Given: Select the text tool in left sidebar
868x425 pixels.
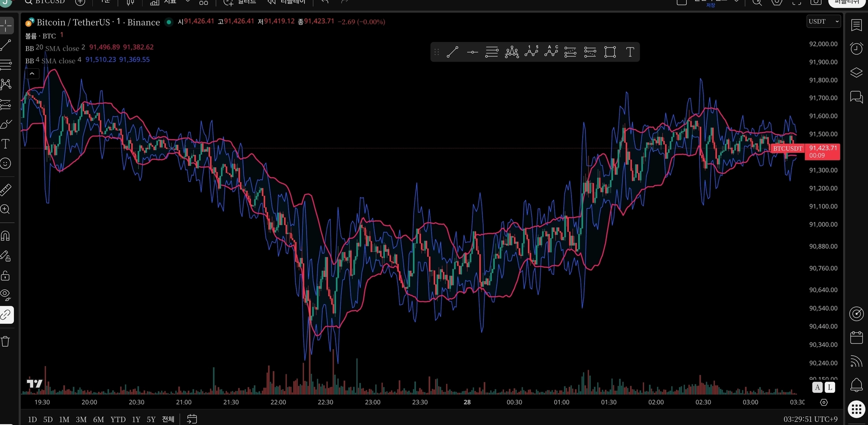Looking at the screenshot, I should [x=6, y=144].
